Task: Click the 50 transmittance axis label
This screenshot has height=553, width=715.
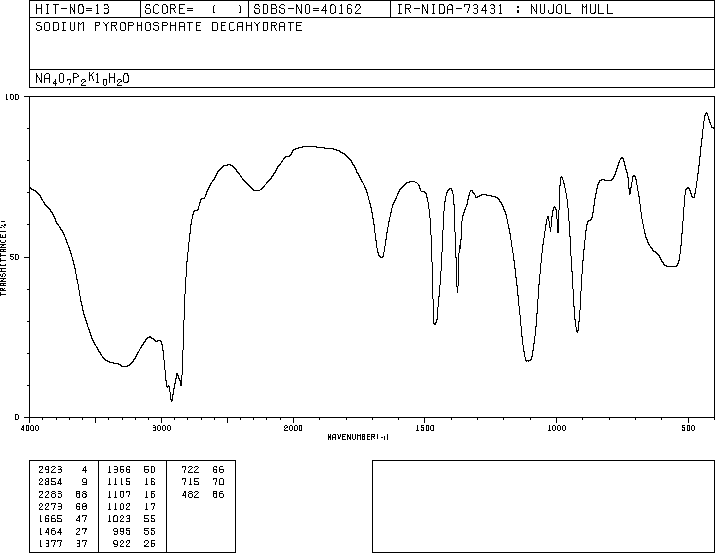Action: click(x=15, y=257)
